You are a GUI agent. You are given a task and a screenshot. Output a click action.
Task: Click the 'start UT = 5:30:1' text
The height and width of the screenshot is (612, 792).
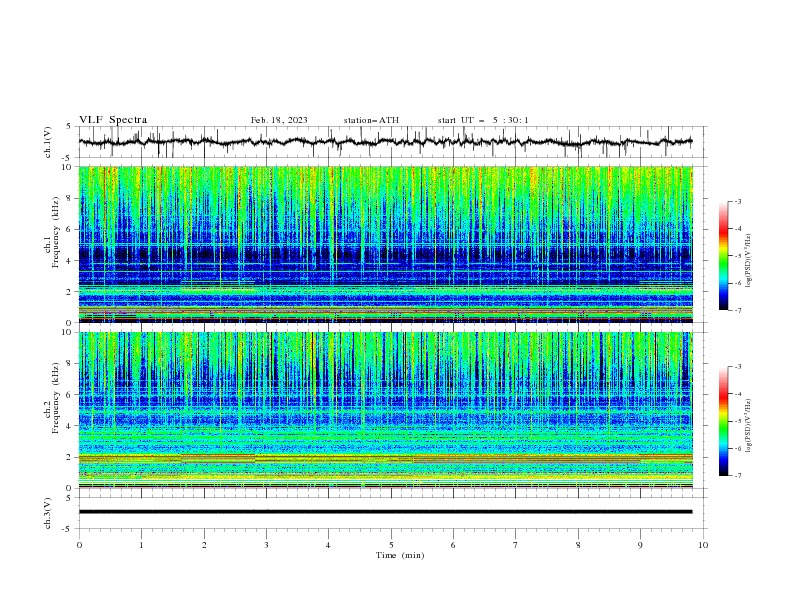(x=483, y=120)
